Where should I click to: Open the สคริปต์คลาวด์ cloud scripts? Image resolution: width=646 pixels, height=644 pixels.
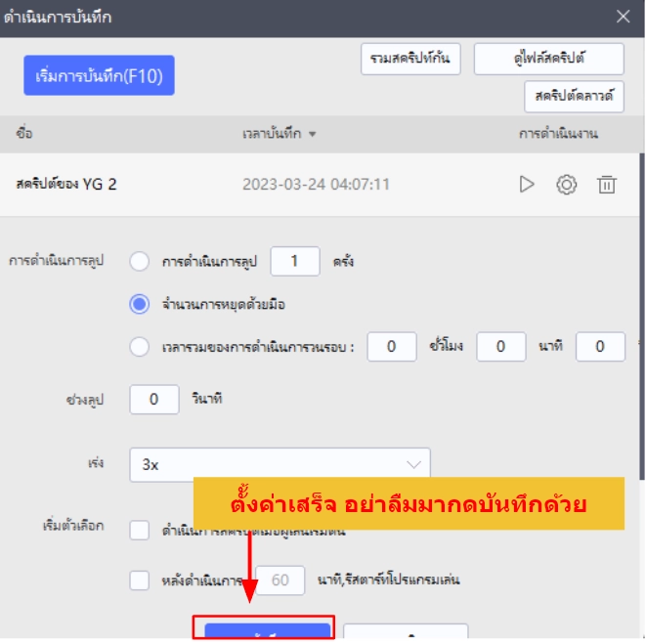click(x=574, y=96)
